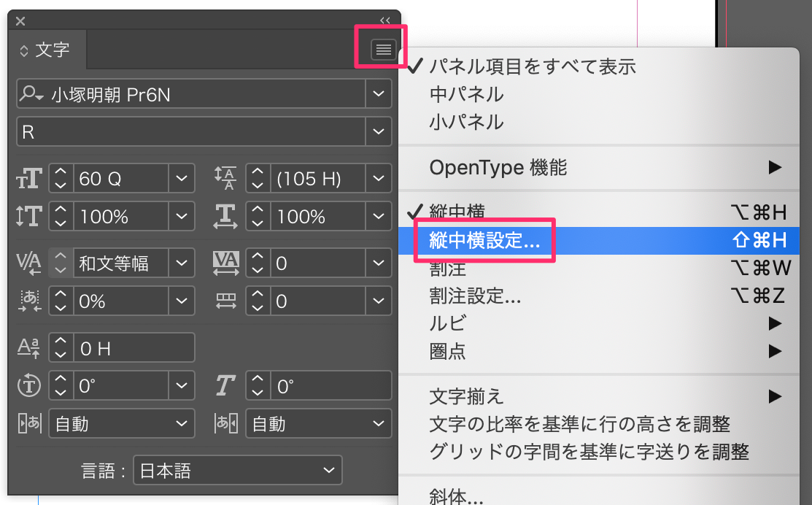
Task: Open ルビ submenu
Action: point(599,323)
